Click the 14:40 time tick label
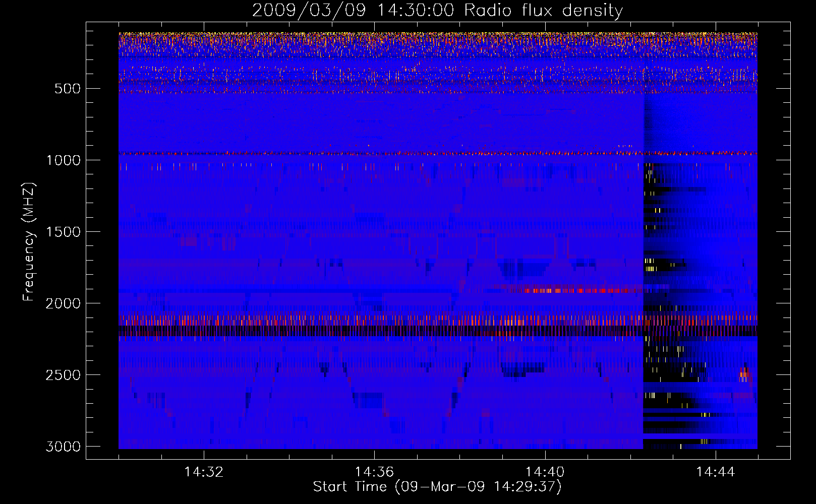The width and height of the screenshot is (816, 504). [x=545, y=472]
